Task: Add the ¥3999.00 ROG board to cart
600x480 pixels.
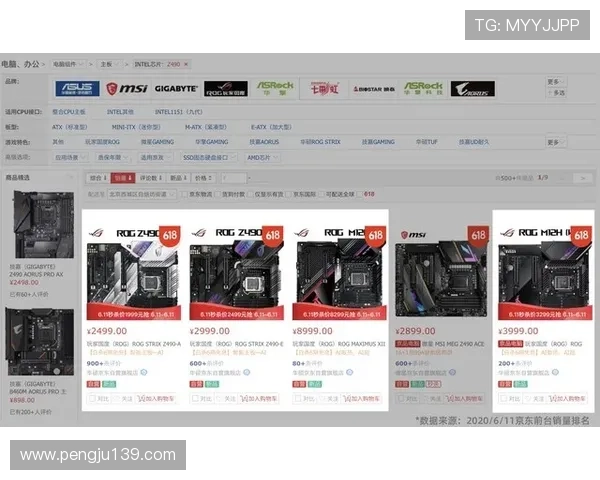Action: tap(567, 399)
